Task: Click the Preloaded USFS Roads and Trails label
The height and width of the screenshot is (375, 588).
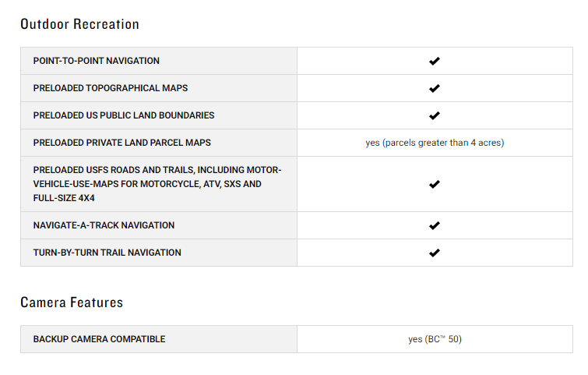Action: click(x=157, y=184)
